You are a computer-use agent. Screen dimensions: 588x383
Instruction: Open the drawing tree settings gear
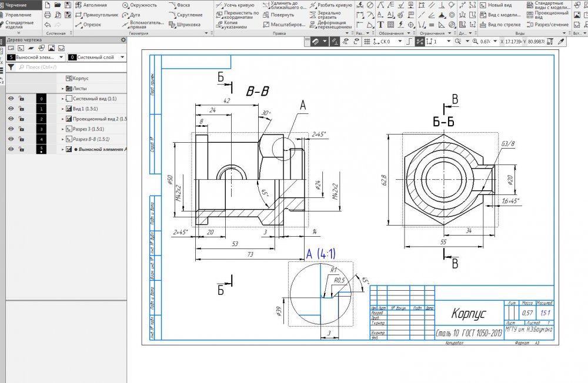coord(123,40)
